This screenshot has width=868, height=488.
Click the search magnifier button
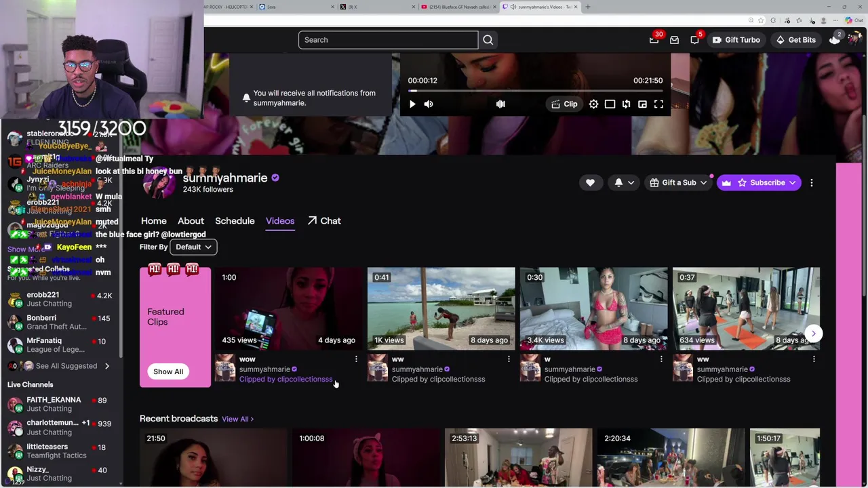[x=488, y=40]
